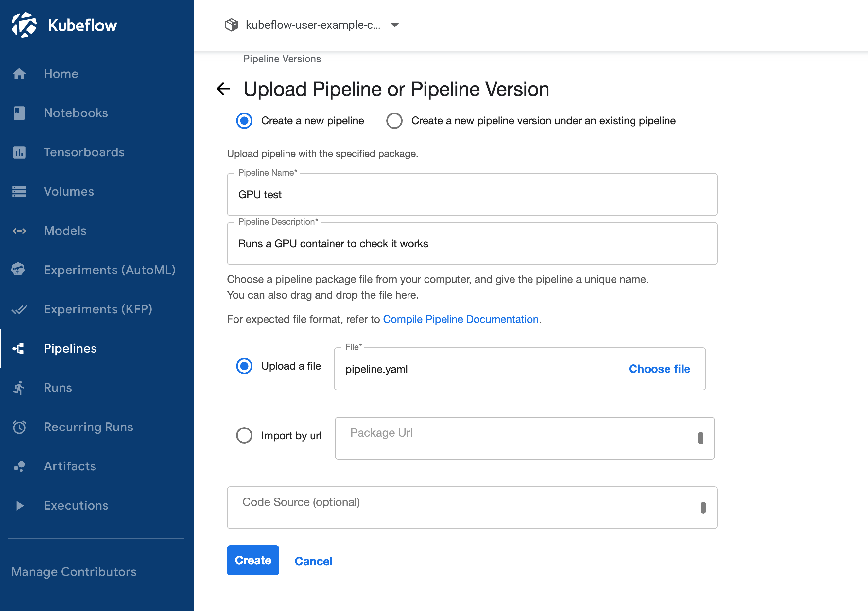Click the Artifacts dots icon
This screenshot has height=611, width=868.
(x=19, y=466)
